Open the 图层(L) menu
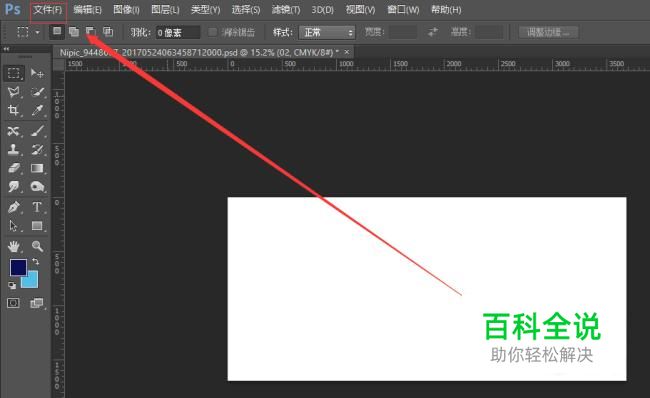The width and height of the screenshot is (650, 398). coord(165,10)
